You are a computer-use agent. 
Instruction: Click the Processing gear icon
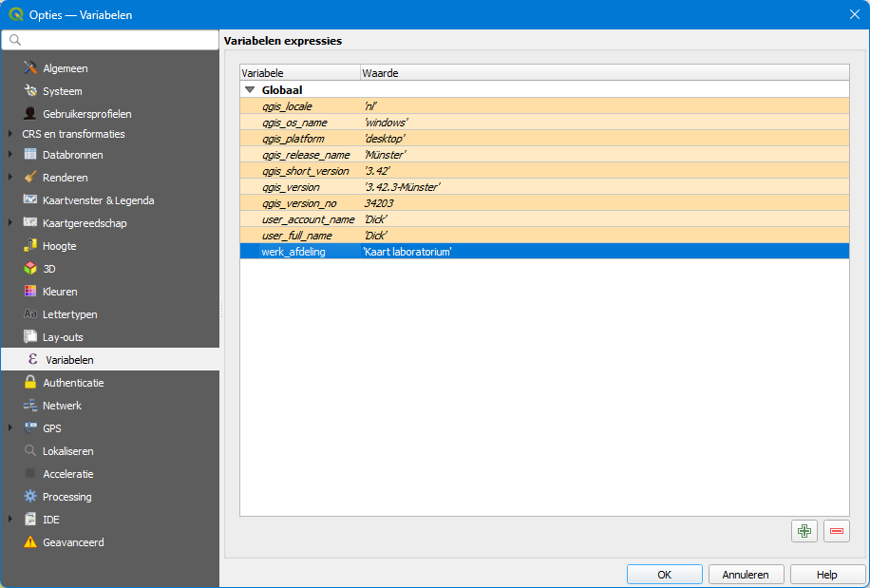(x=30, y=496)
